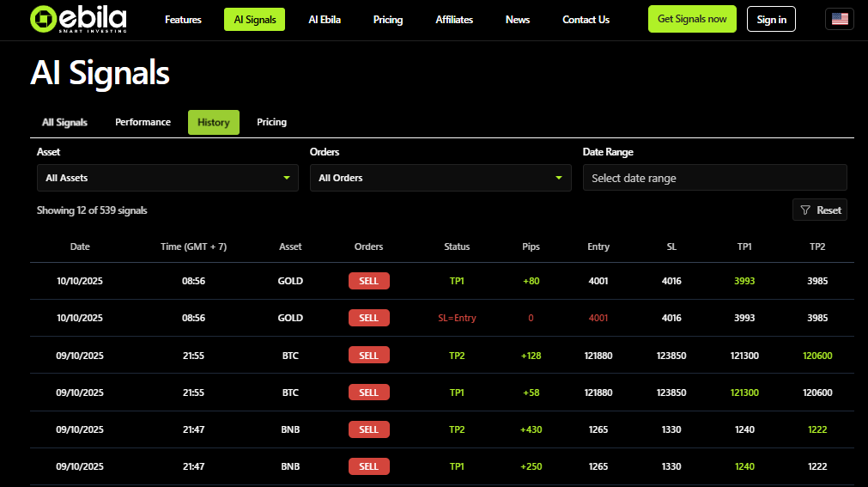Click the filter funnel icon beside Reset
The height and width of the screenshot is (487, 868).
pos(804,210)
